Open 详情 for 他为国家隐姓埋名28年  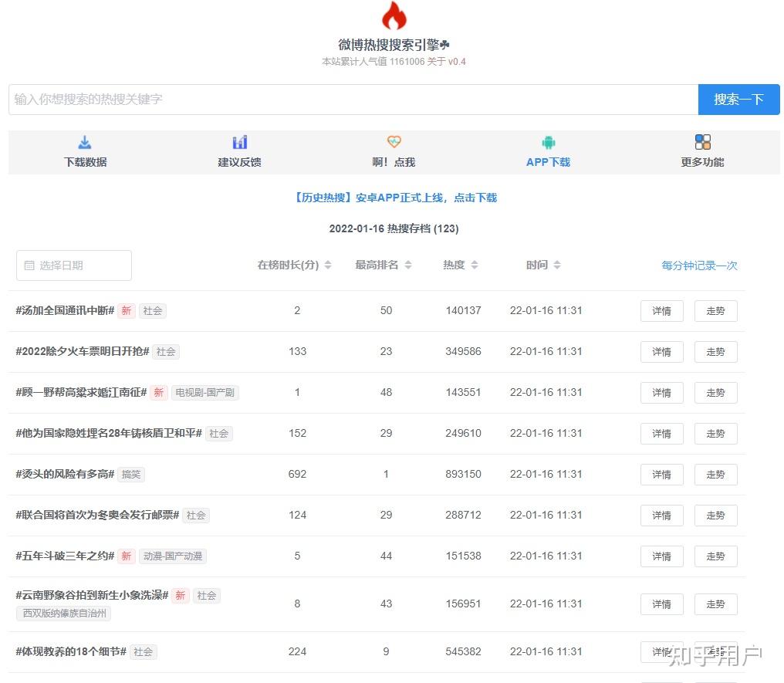(x=661, y=434)
